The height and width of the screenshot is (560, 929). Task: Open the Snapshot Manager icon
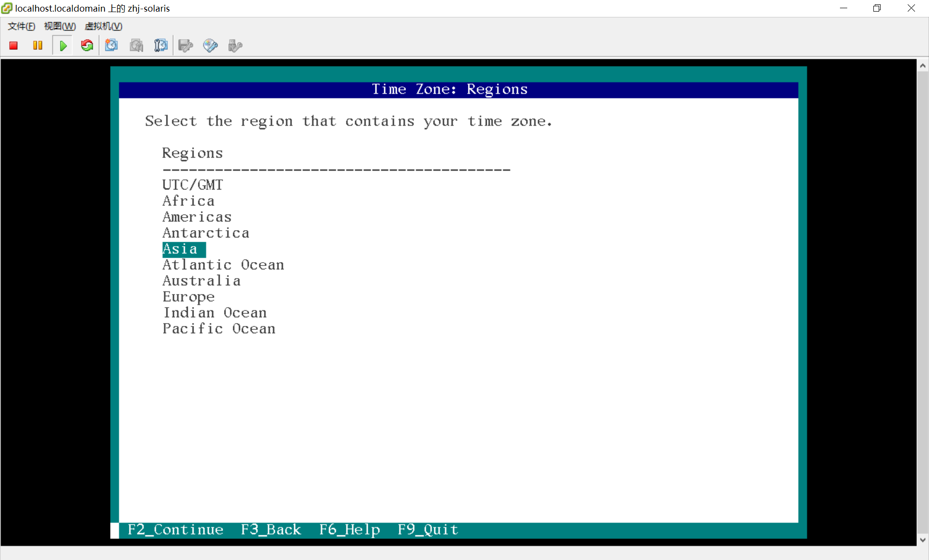(161, 45)
